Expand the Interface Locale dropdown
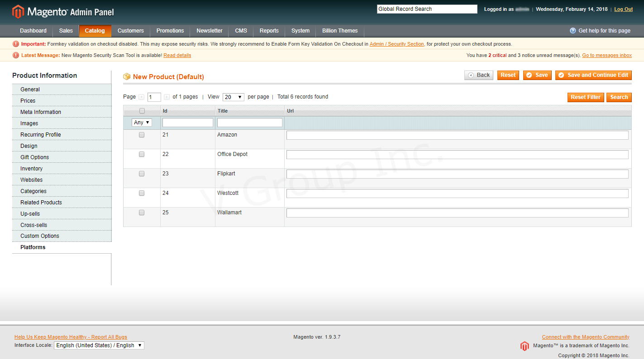Screen dimensions: 644x359 (99, 345)
